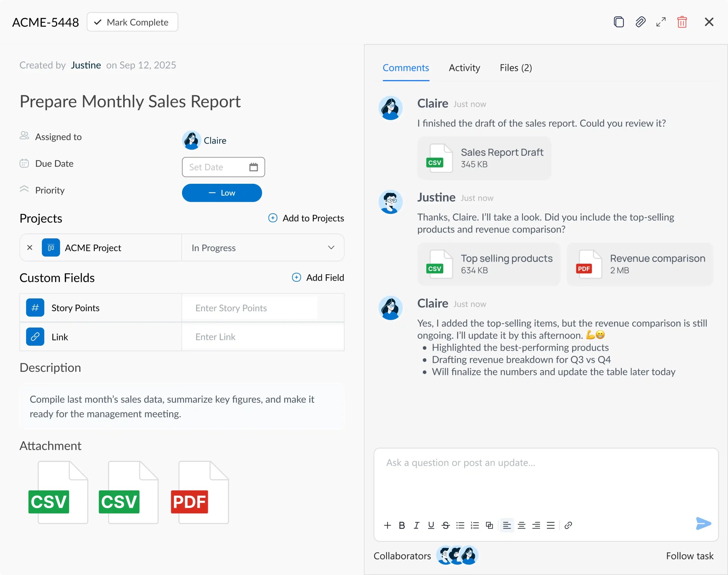The width and height of the screenshot is (728, 575).
Task: Send comment with paper plane icon
Action: [x=703, y=524]
